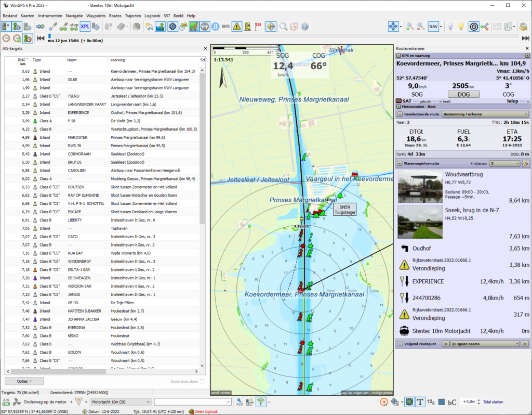Click the bridge toolbar icon
This screenshot has width=532, height=415.
click(x=205, y=27)
